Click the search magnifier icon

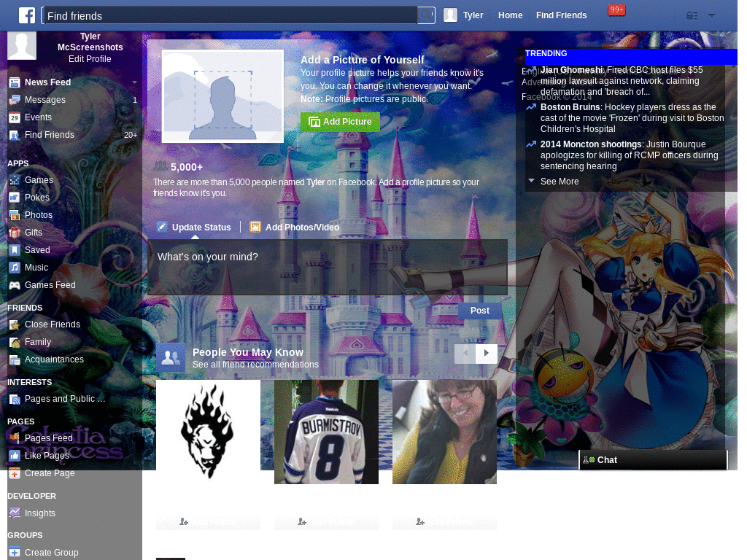[x=425, y=15]
